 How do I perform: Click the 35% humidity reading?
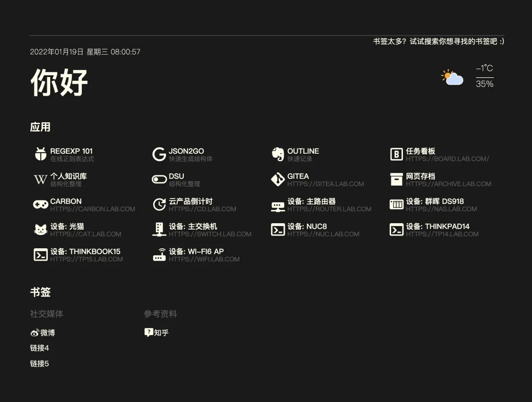click(x=485, y=84)
